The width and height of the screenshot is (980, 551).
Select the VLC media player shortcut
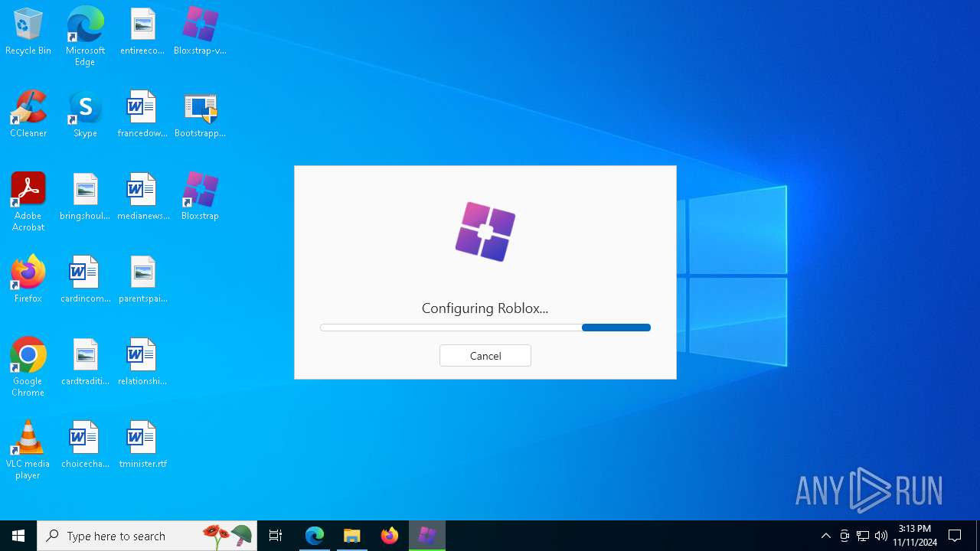click(x=28, y=450)
